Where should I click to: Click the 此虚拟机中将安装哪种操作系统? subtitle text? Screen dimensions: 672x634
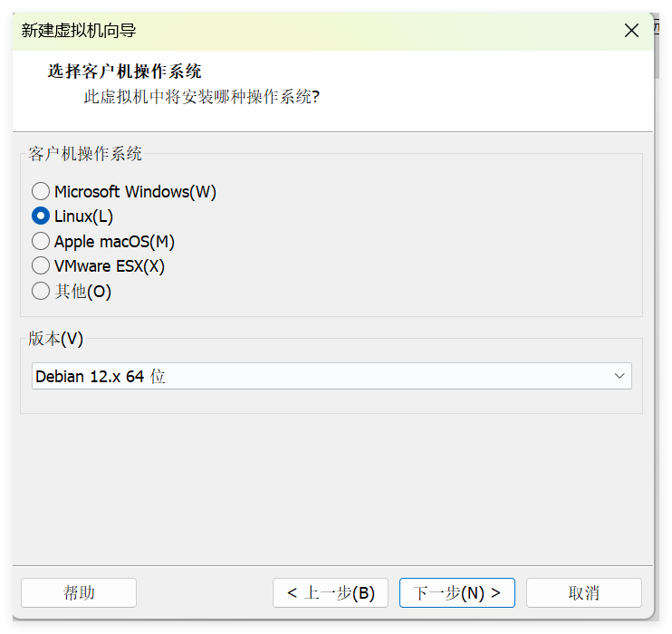201,97
